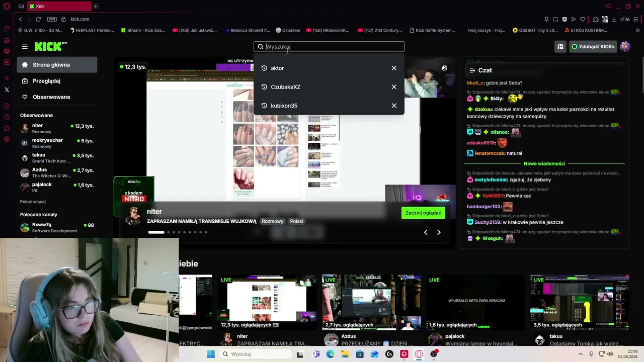644x362 pixels.
Task: Toggle Opera VPN badge
Action: point(52,19)
